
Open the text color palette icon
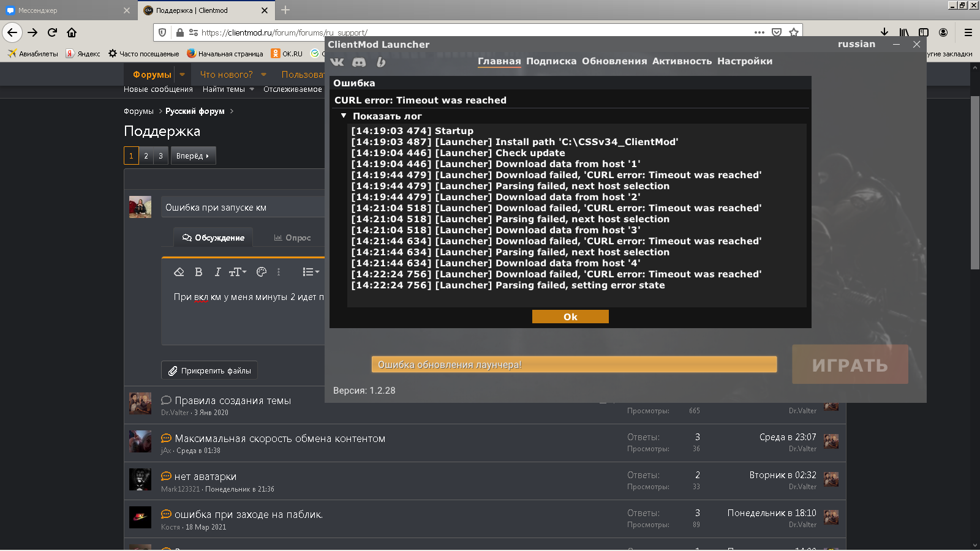[262, 272]
